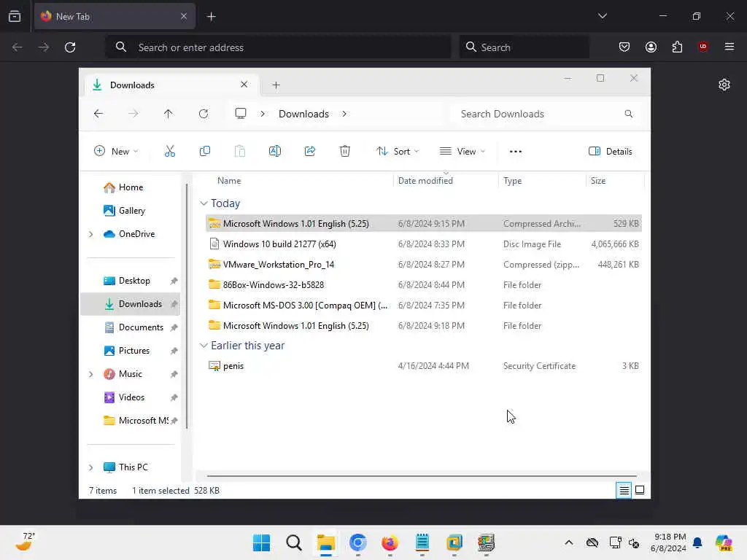List all Firefox tabs chevron
The height and width of the screenshot is (560, 747).
[x=602, y=16]
